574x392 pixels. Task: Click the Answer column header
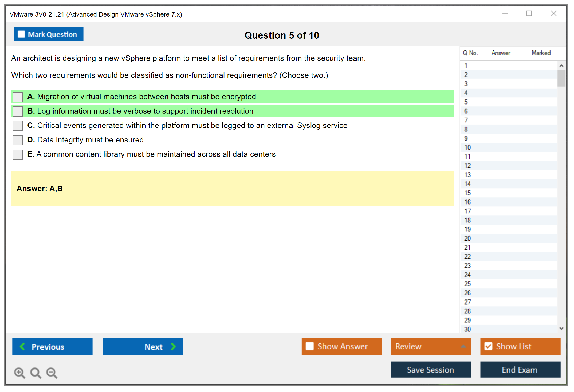(501, 53)
